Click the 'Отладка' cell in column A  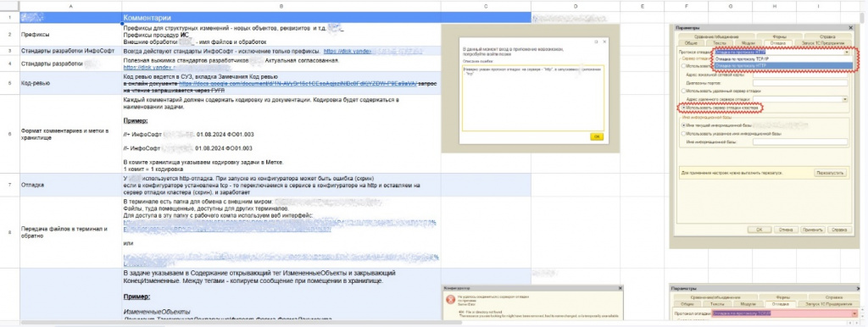click(x=71, y=185)
